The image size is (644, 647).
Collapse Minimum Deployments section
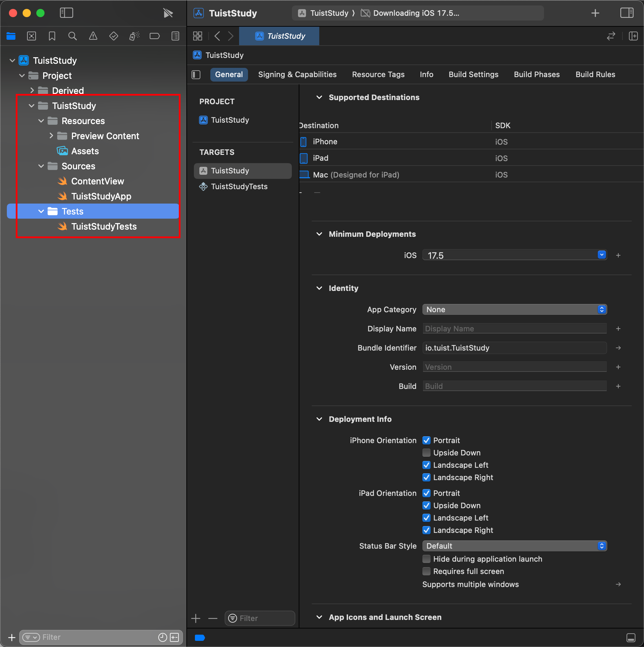pyautogui.click(x=319, y=234)
